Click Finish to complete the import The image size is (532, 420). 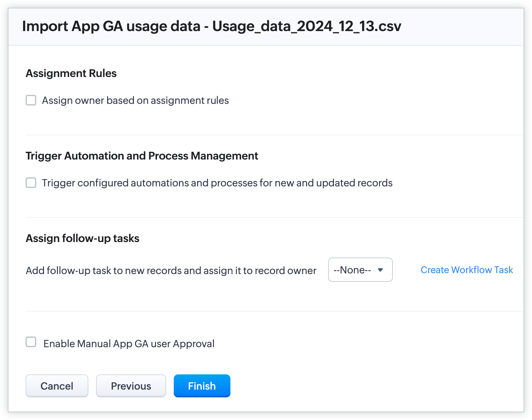[x=202, y=386]
